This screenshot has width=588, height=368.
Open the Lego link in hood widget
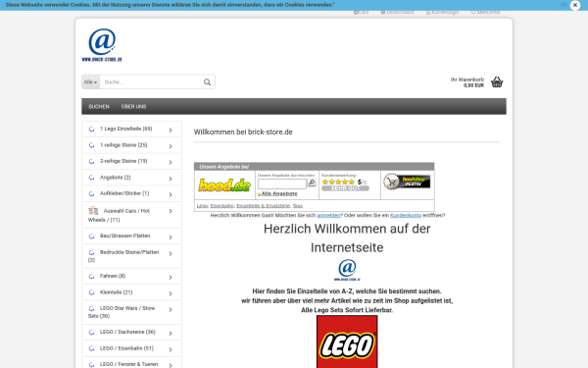202,206
